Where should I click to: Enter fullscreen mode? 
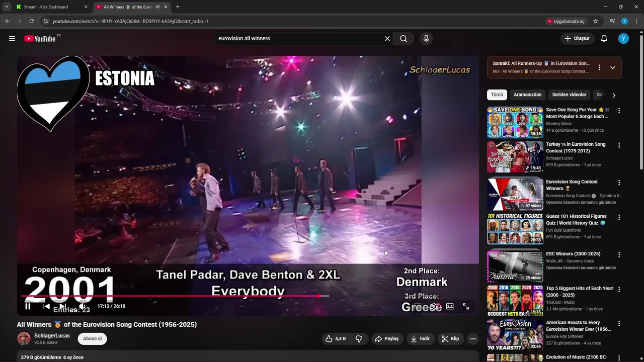[466, 306]
